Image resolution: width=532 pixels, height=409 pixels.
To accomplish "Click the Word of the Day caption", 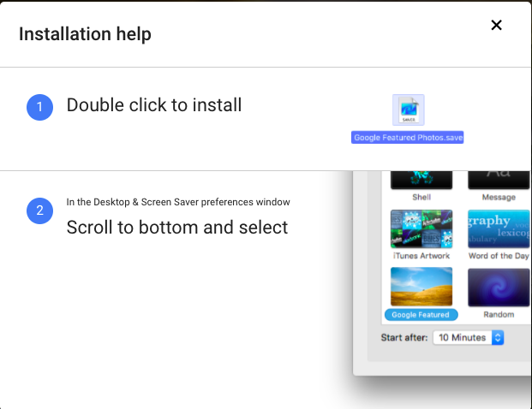I will [499, 256].
